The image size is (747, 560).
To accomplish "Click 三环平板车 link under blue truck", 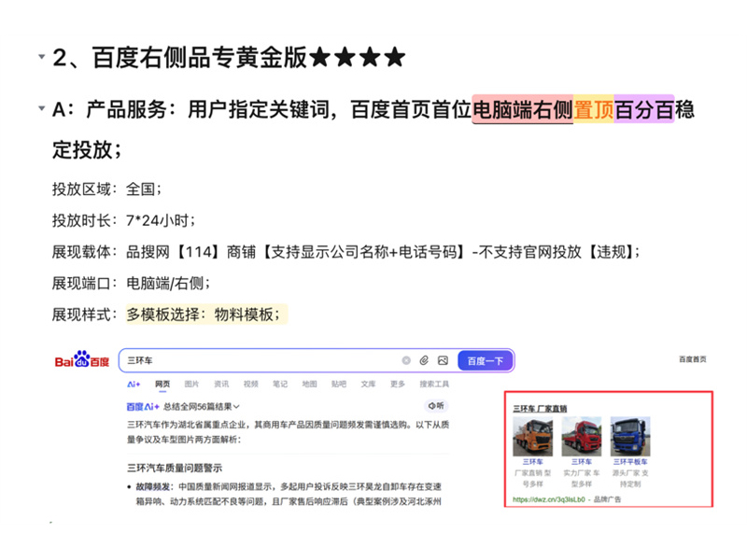I will [x=630, y=462].
